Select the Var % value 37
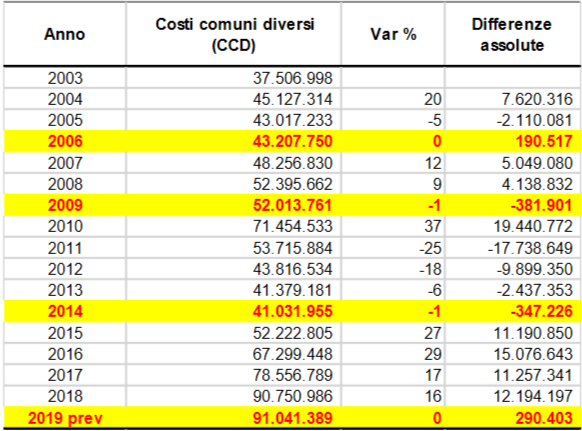Viewport: 582px width, 431px height. [433, 226]
